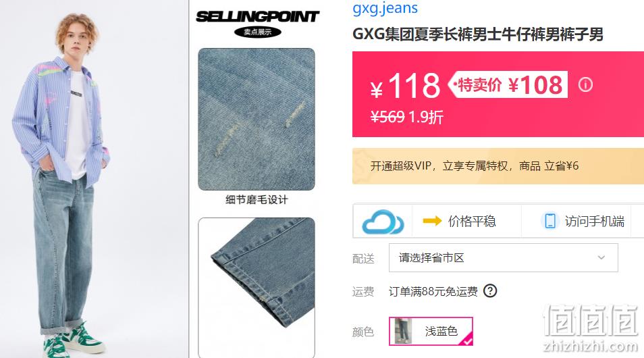Click the shipping fee question mark icon

(490, 291)
